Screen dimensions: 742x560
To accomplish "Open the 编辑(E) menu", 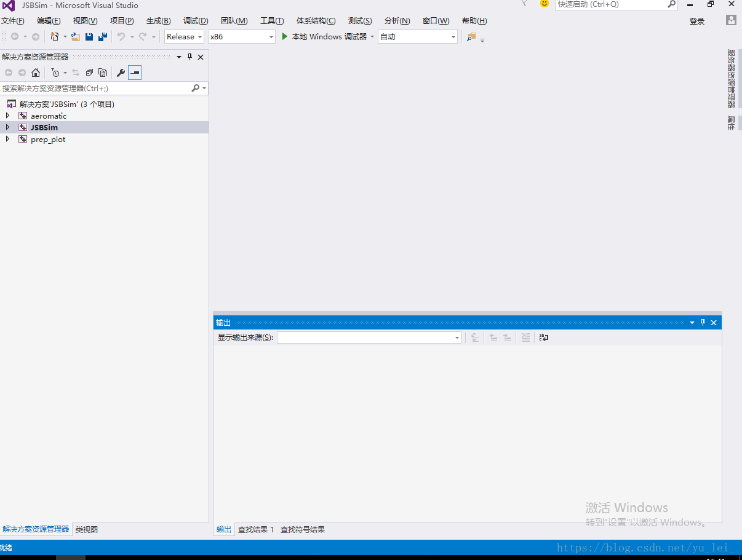I will pos(49,21).
